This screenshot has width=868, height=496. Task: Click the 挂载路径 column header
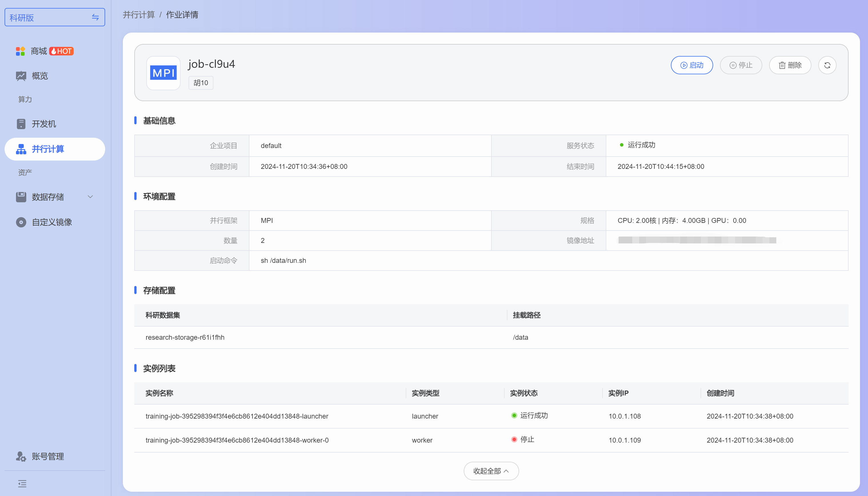coord(526,315)
